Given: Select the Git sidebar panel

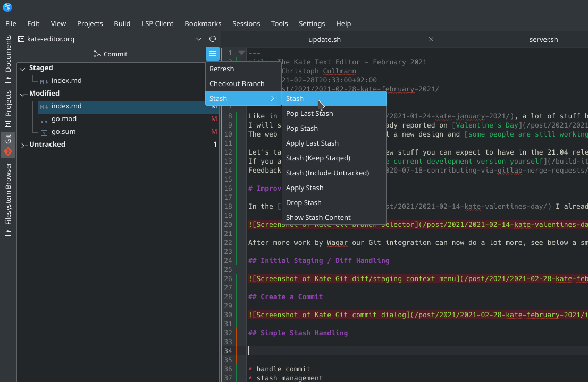Looking at the screenshot, I should [8, 145].
